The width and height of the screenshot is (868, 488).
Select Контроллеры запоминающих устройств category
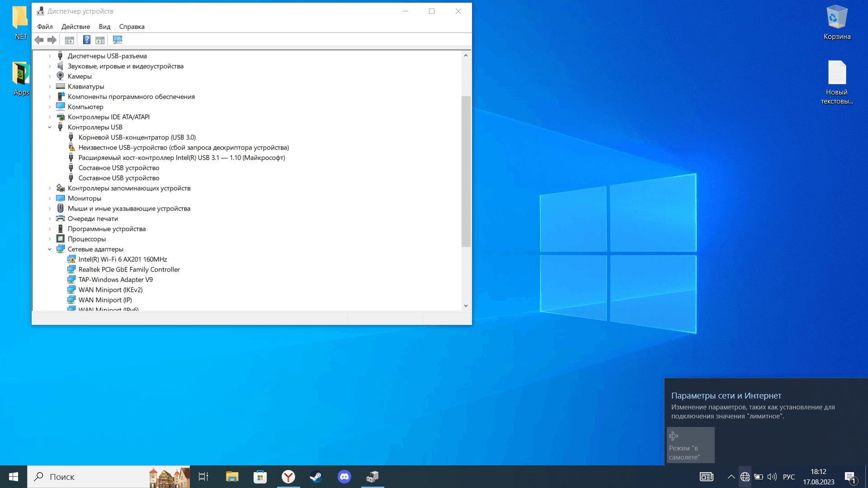click(129, 188)
